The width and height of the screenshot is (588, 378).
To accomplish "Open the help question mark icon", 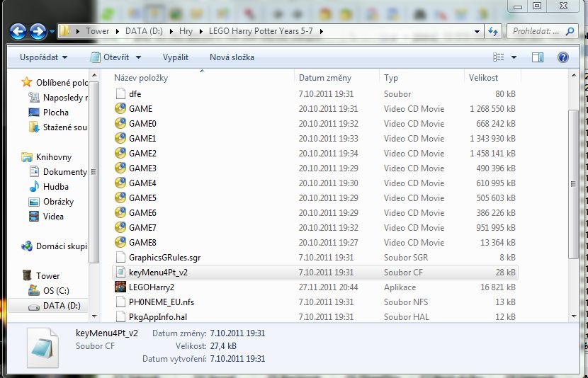I will click(x=563, y=57).
